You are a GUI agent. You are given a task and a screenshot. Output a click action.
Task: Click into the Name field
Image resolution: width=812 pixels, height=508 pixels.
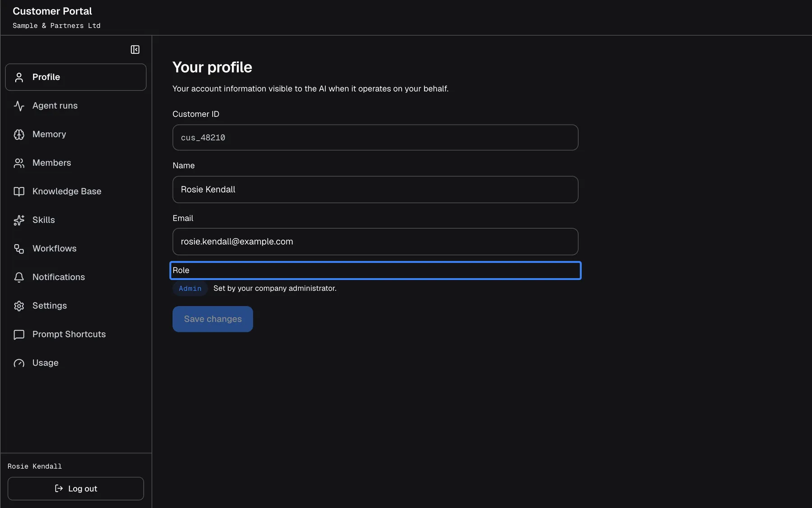pos(375,190)
